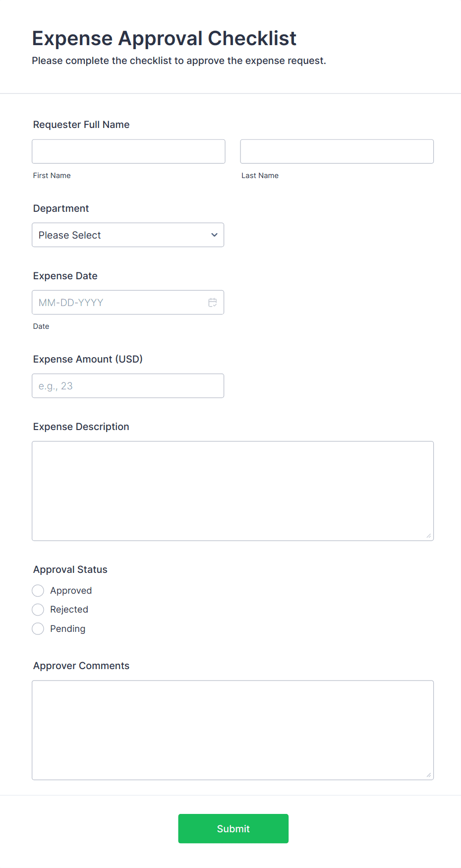Click the MM-DD-YYYY date input

[119, 303]
